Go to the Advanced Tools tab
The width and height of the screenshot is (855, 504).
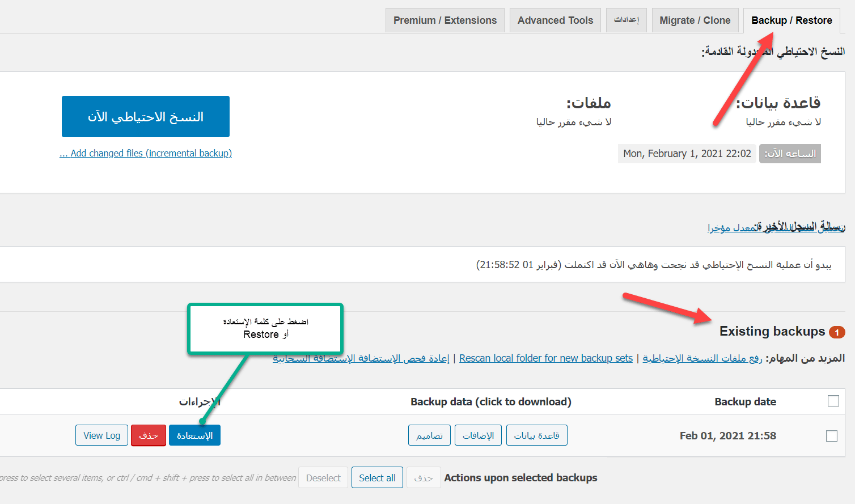click(555, 20)
